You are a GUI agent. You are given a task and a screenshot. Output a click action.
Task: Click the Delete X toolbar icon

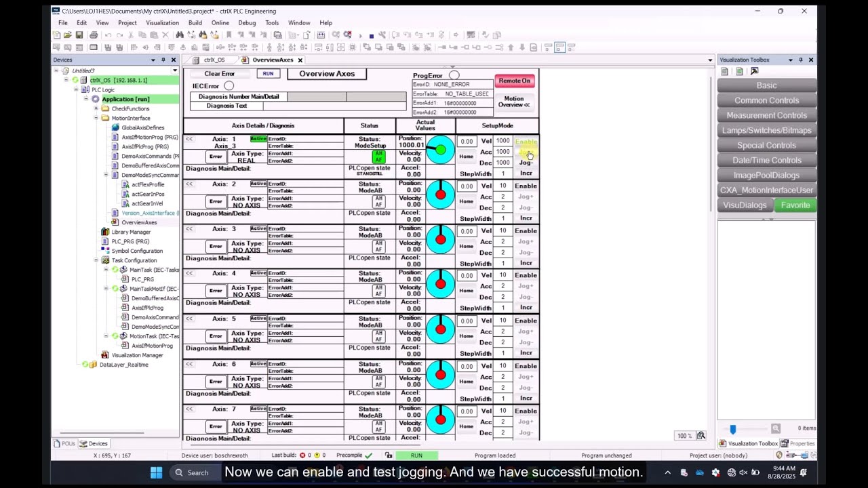coord(165,35)
